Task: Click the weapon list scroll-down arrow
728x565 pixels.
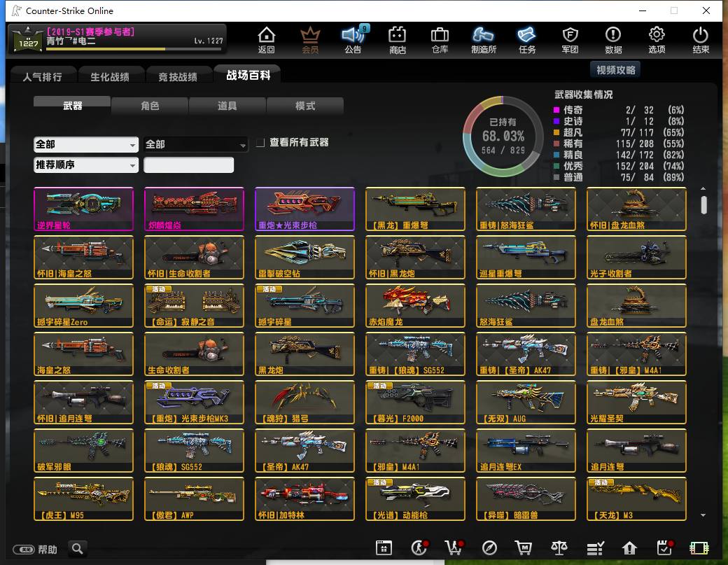Action: [703, 515]
